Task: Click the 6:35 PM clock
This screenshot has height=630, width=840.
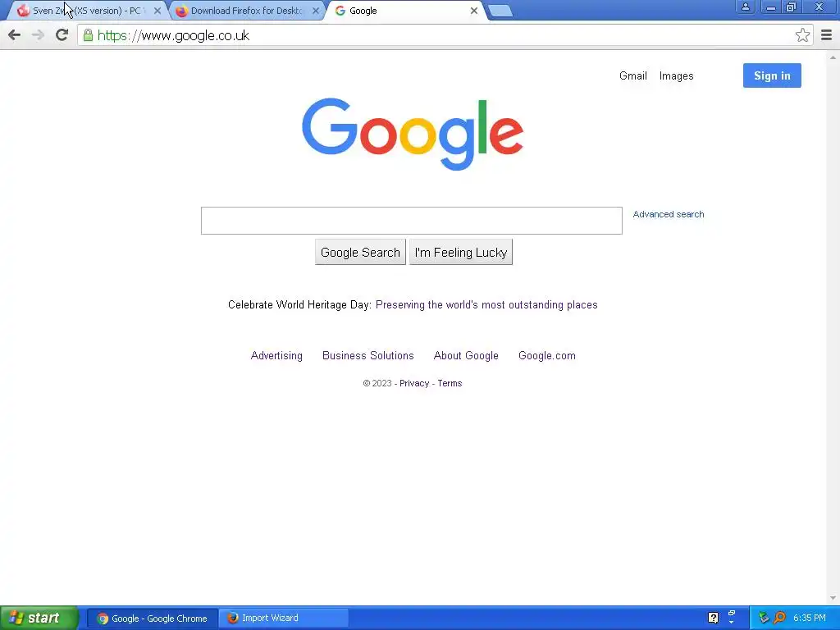Action: pyautogui.click(x=810, y=619)
